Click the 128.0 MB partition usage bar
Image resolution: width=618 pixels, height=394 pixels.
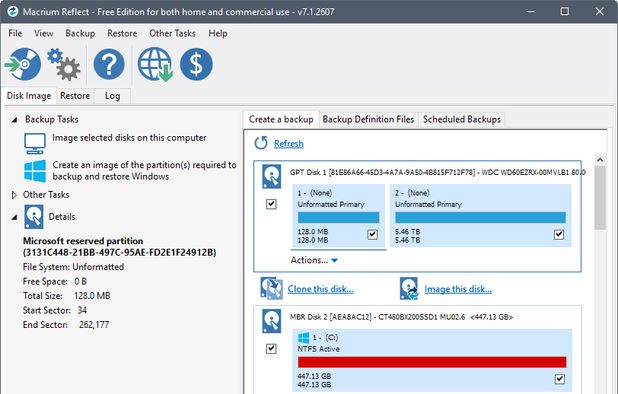point(339,217)
